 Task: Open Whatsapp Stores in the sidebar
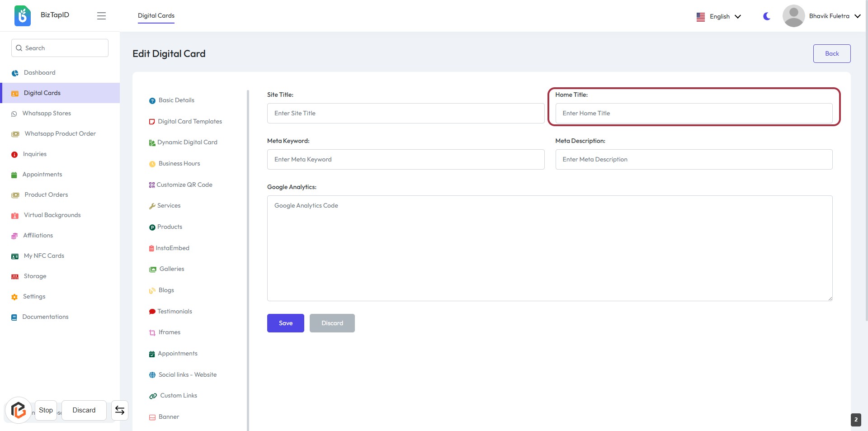47,114
